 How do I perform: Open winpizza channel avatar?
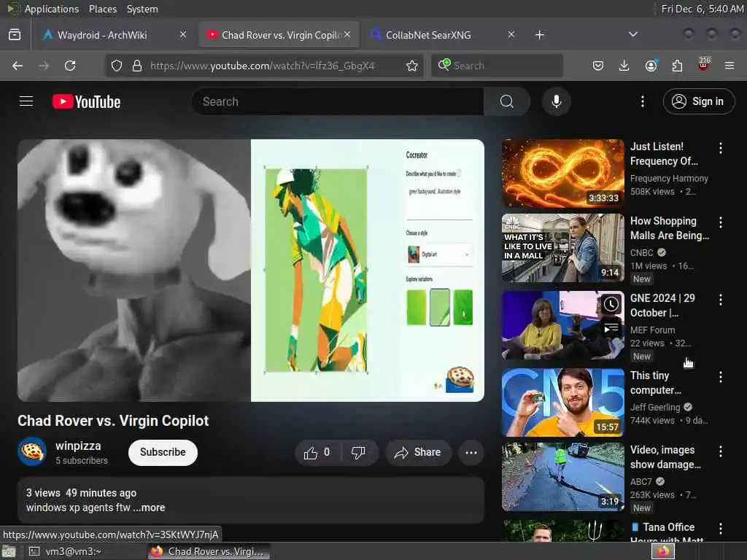tap(32, 451)
